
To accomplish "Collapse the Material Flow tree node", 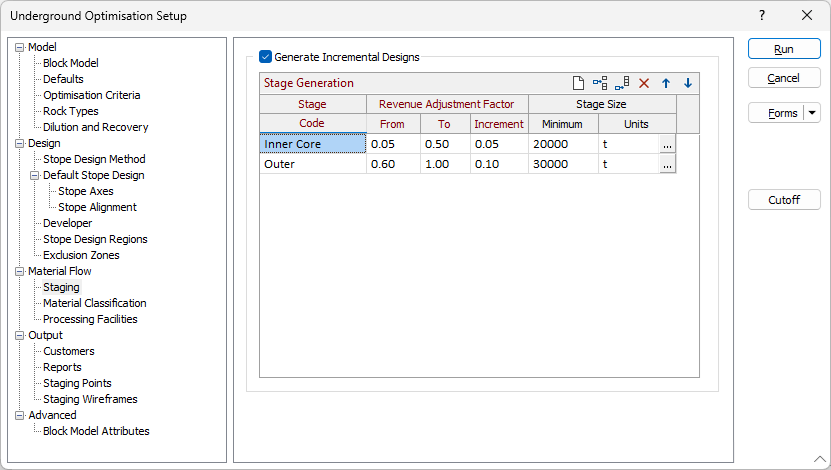I will (x=20, y=271).
